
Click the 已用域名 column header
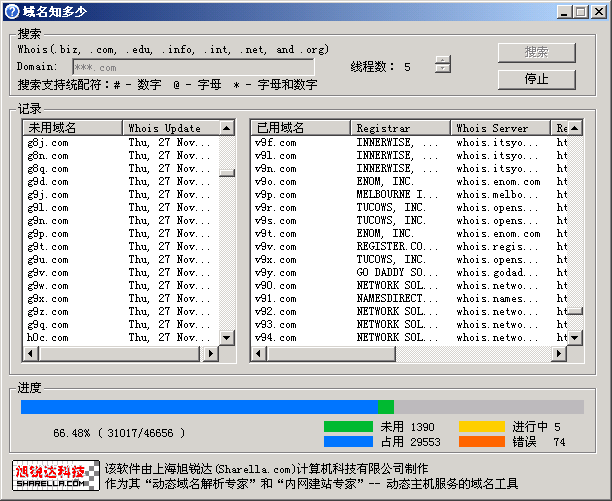(300, 128)
